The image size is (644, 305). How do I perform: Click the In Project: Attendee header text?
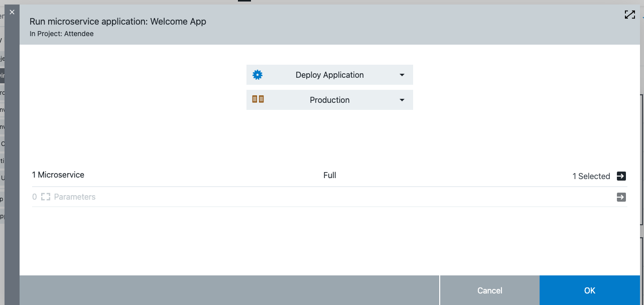point(61,34)
